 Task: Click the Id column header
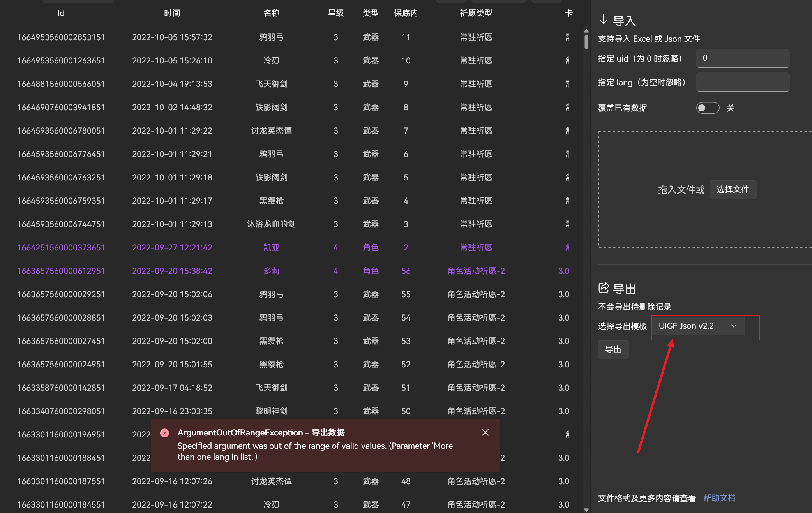click(61, 13)
